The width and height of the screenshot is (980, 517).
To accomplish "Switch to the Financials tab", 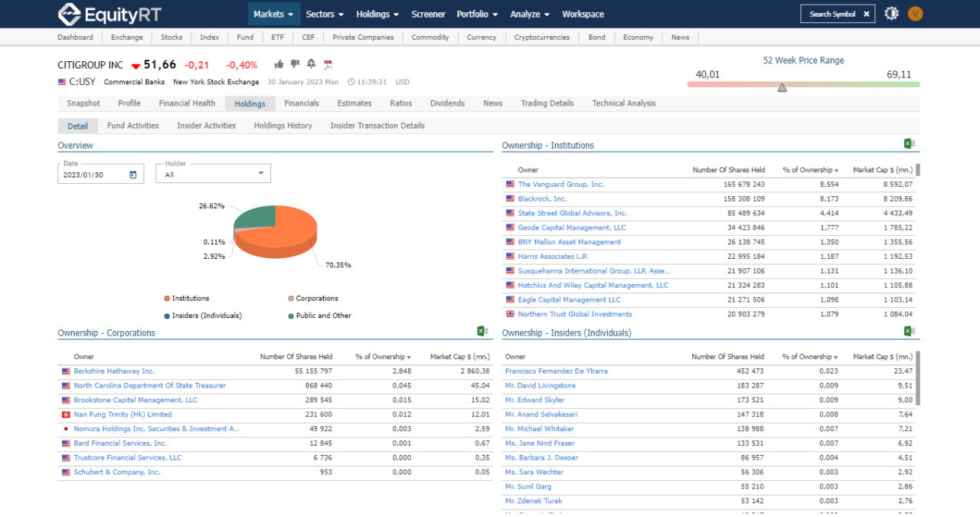I will point(302,103).
